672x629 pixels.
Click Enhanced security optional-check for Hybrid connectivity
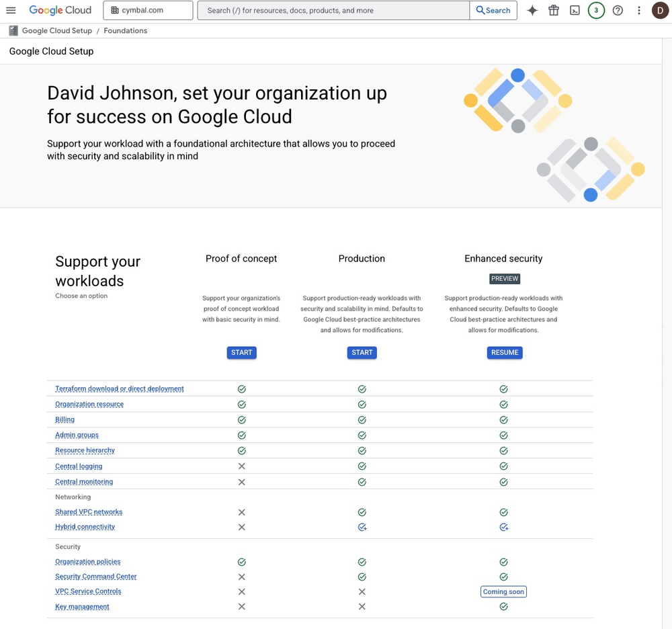(x=503, y=528)
